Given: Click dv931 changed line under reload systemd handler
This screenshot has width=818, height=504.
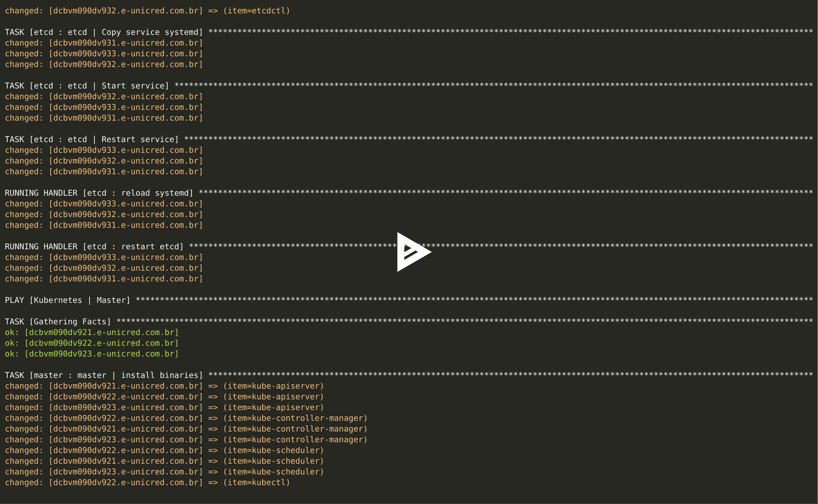Looking at the screenshot, I should pos(104,225).
